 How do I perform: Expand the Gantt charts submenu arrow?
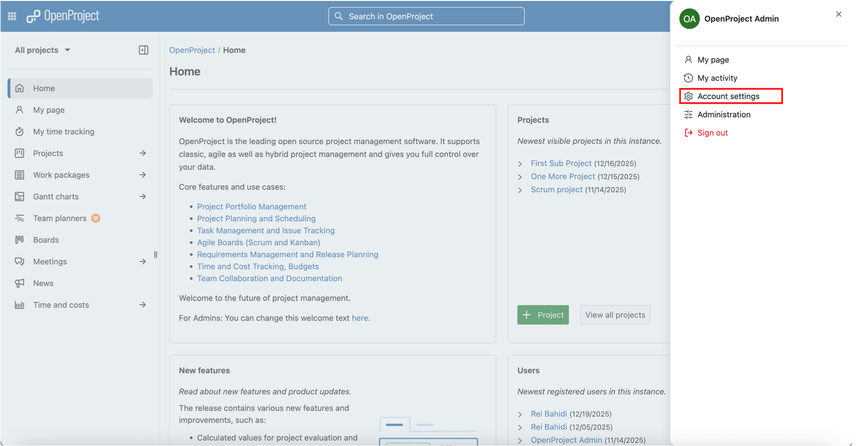coord(143,197)
